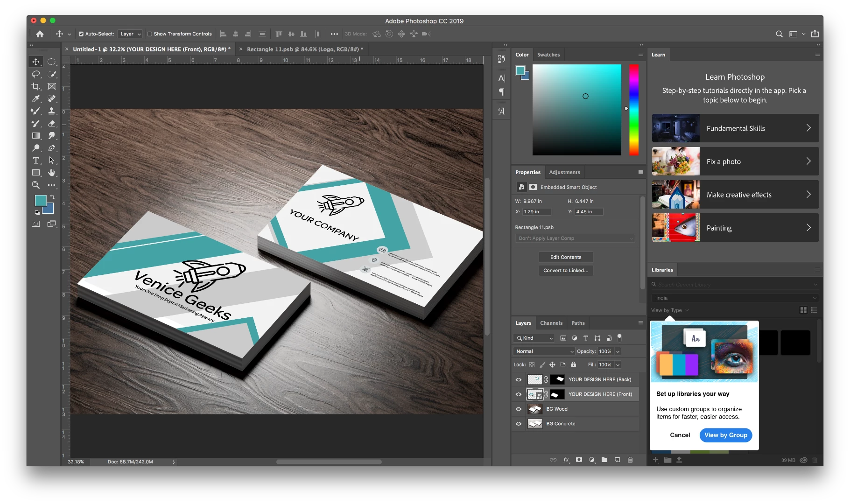Image resolution: width=850 pixels, height=504 pixels.
Task: Toggle lock transparent pixels
Action: pyautogui.click(x=532, y=365)
